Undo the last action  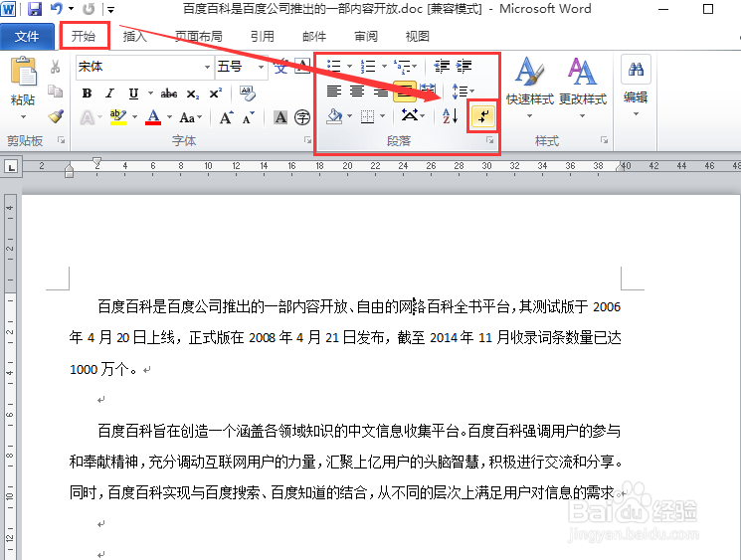(x=57, y=9)
